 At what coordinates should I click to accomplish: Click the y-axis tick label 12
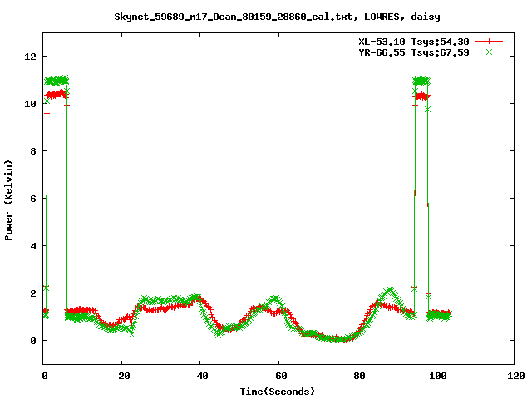[x=30, y=57]
